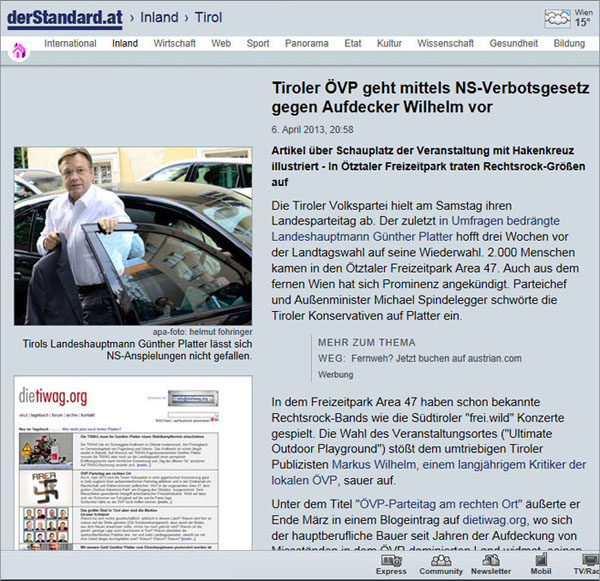Click the pink home icon
The height and width of the screenshot is (581, 600).
(19, 51)
